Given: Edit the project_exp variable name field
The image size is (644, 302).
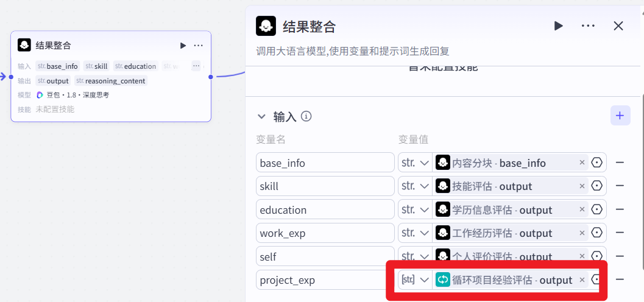Looking at the screenshot, I should pyautogui.click(x=325, y=280).
